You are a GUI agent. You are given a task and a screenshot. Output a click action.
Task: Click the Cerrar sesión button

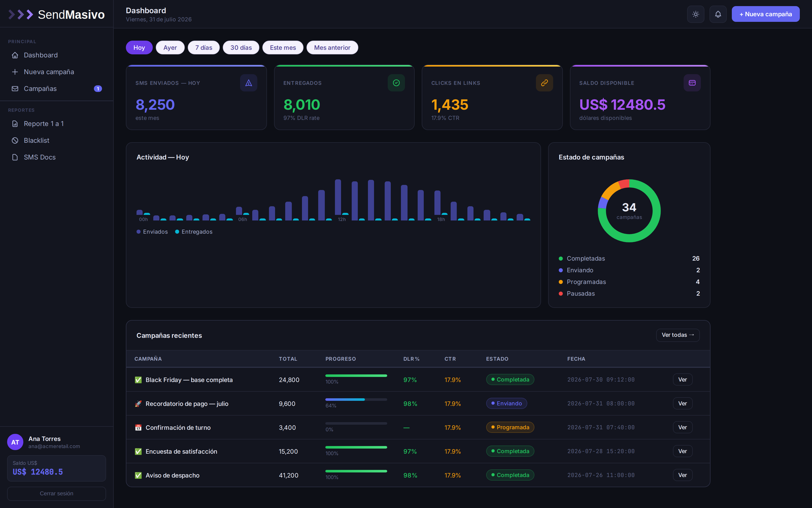point(56,494)
